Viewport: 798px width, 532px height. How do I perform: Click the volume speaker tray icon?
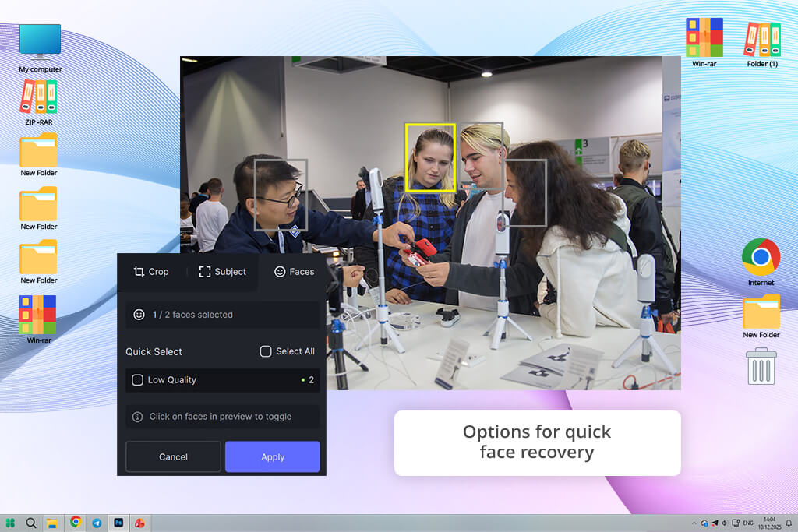(725, 523)
